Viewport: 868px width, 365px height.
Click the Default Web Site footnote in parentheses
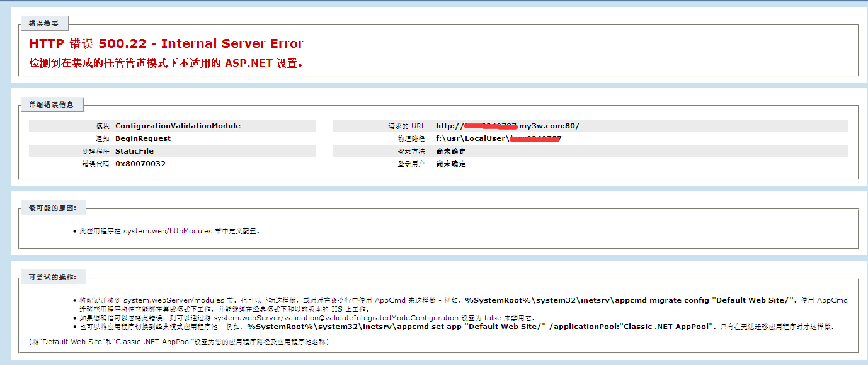click(x=179, y=342)
